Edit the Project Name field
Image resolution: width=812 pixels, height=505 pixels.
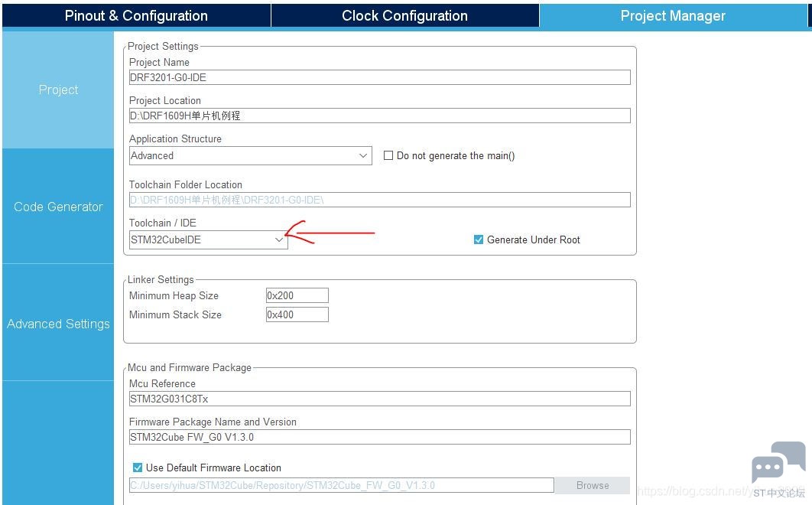click(379, 77)
